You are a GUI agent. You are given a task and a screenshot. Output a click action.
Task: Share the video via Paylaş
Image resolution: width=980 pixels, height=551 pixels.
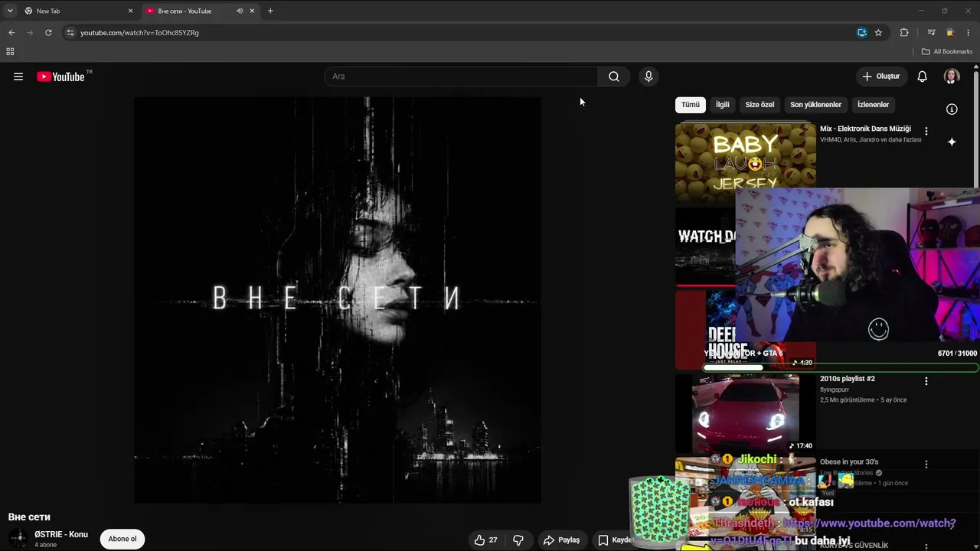tap(561, 540)
